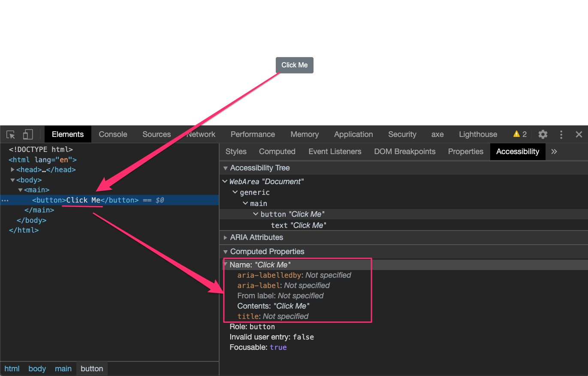Collapse the Accessibility Tree section
The height and width of the screenshot is (376, 588).
225,168
